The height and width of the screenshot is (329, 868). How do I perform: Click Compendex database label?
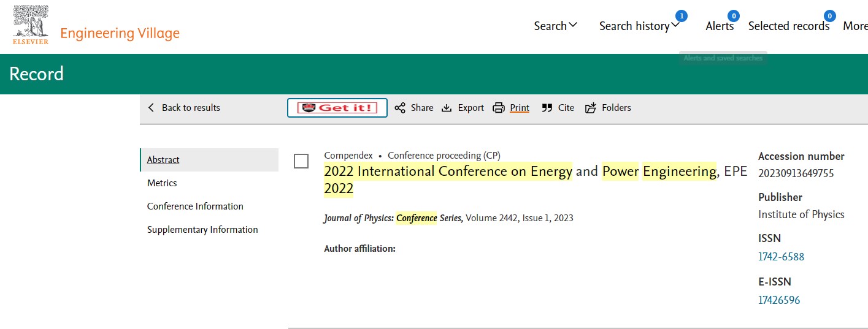tap(348, 156)
